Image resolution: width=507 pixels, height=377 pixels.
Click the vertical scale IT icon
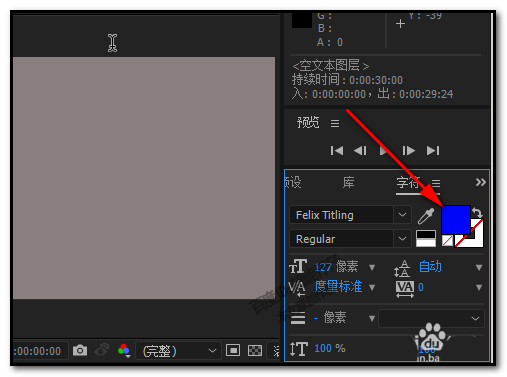pyautogui.click(x=299, y=349)
